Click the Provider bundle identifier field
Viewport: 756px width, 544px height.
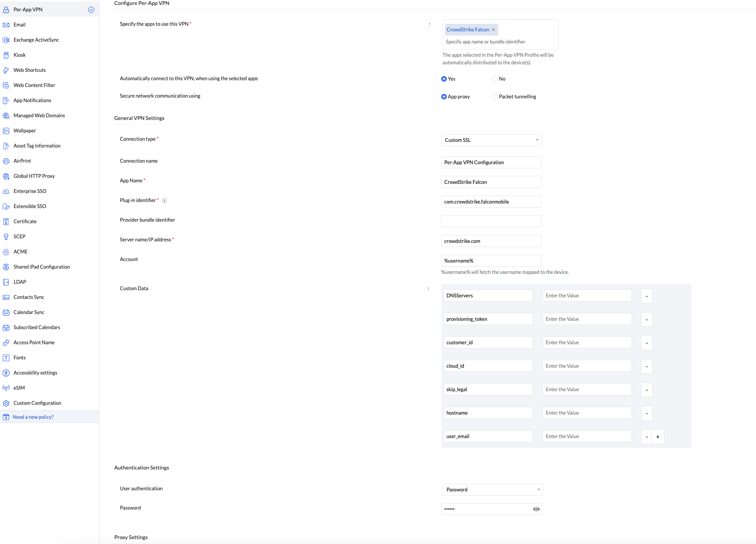[x=491, y=221]
